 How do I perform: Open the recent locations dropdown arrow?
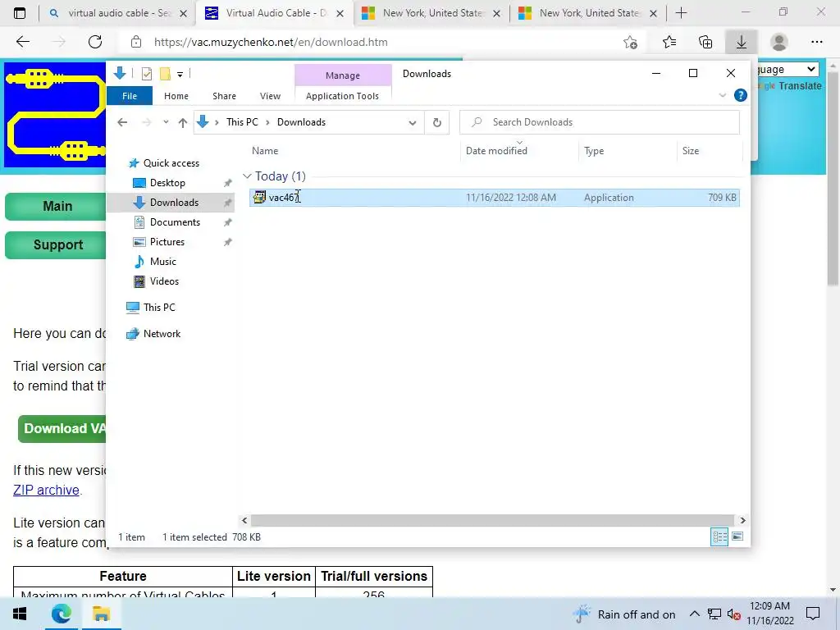[x=166, y=122]
